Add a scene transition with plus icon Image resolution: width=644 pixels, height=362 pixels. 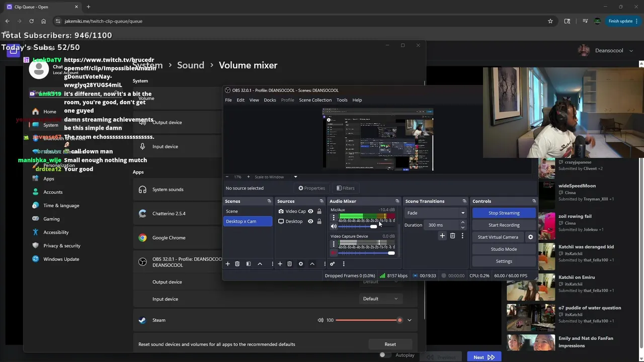pyautogui.click(x=442, y=236)
